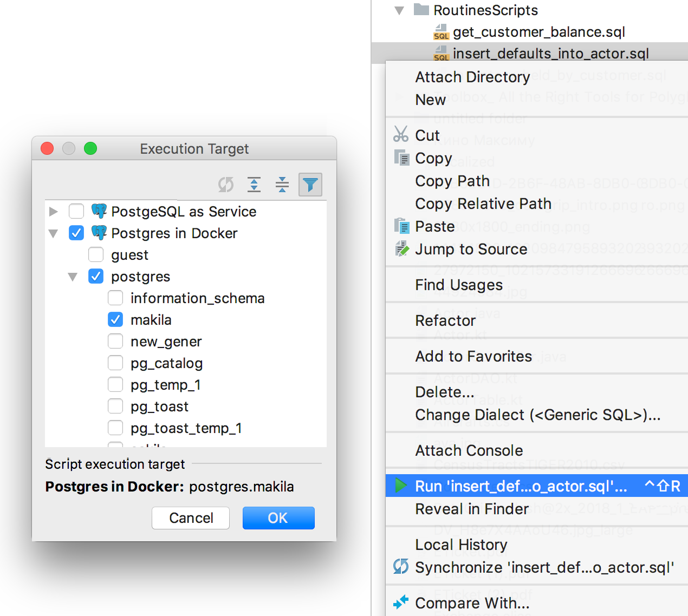Uncheck the makila schema checkbox
Screen dimensions: 688x616
[115, 319]
